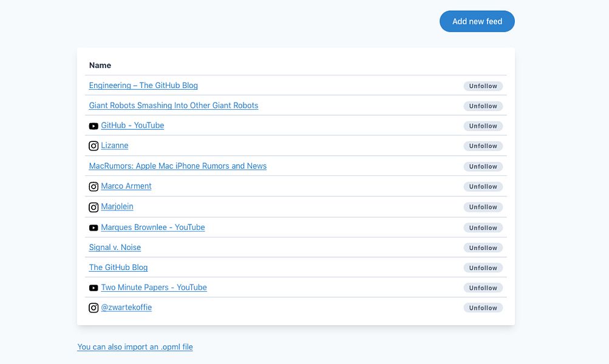Screen dimensions: 609x364
Task: Open the Marques Brownlee - YouTube link
Action: [152, 227]
